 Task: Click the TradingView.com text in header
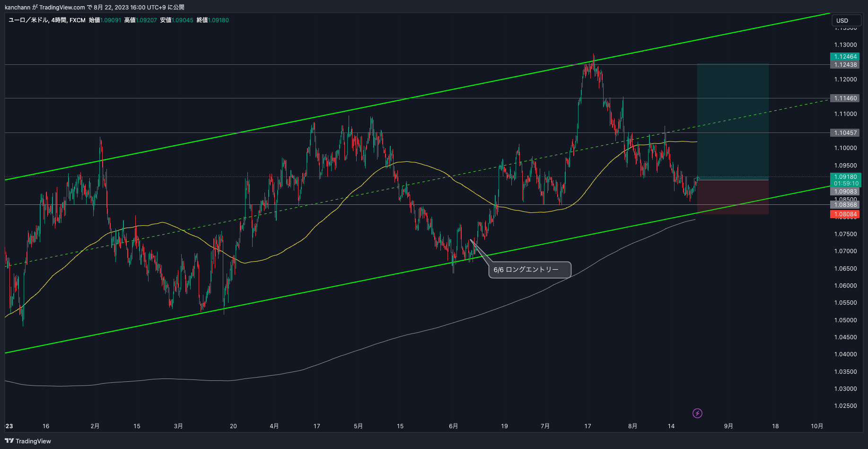62,7
